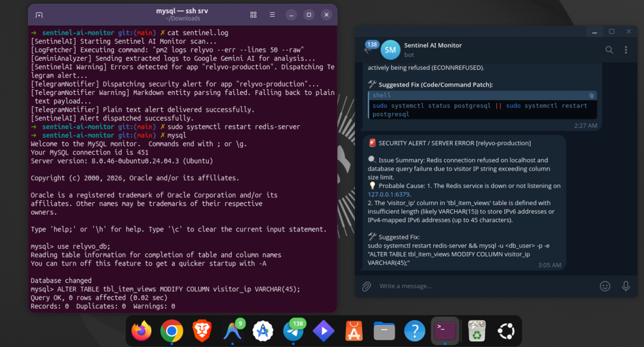Open Help from the dock
Image resolution: width=644 pixels, height=347 pixels.
point(415,330)
